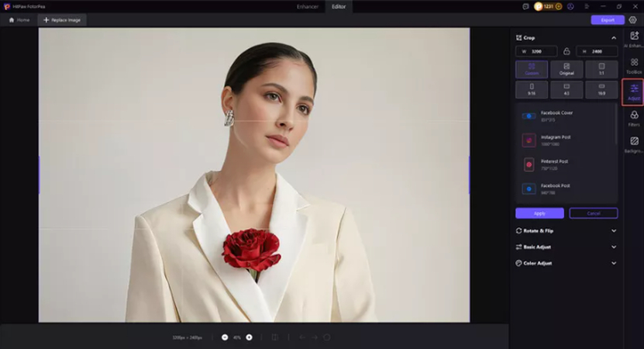Pick the Instagram Post crop preset
This screenshot has height=349, width=644.
(565, 140)
